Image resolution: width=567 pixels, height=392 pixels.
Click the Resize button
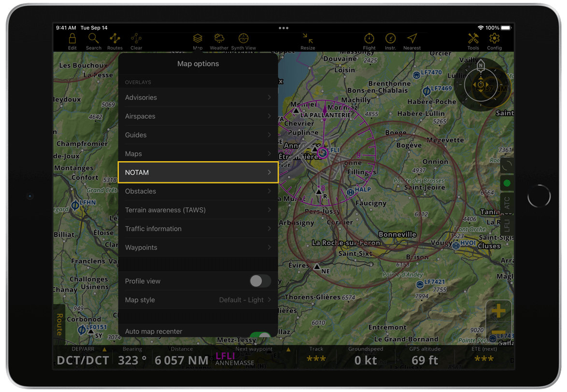(x=308, y=41)
